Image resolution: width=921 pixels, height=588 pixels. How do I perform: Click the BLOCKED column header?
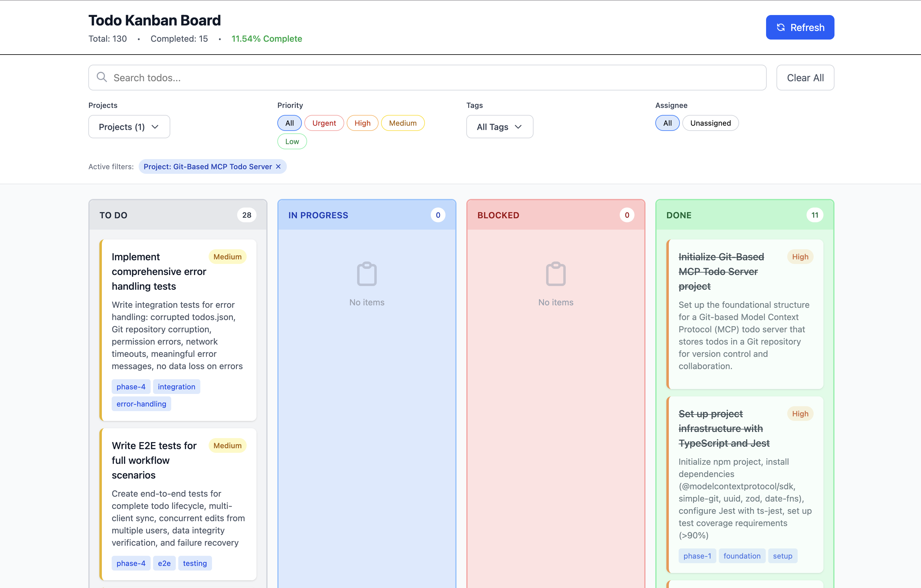click(556, 215)
